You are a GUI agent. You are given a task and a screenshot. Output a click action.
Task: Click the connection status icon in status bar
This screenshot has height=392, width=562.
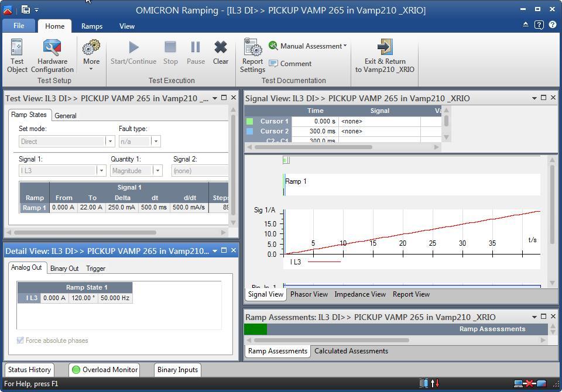(x=530, y=384)
